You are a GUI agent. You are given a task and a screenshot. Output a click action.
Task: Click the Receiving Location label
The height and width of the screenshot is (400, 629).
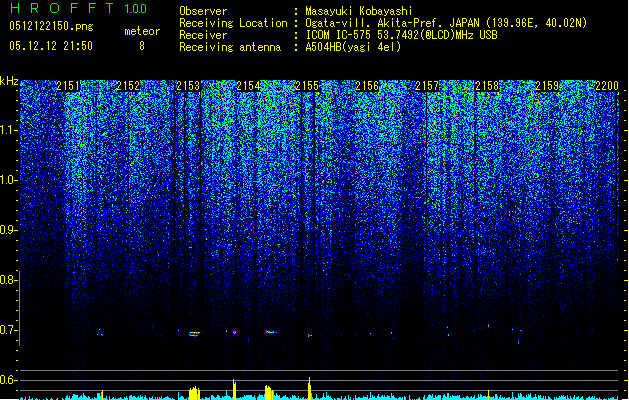point(233,23)
